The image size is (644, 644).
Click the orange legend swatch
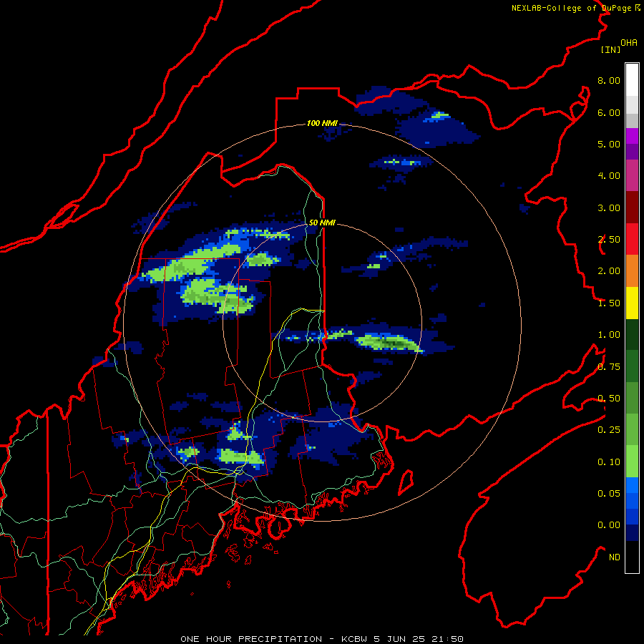pos(632,271)
